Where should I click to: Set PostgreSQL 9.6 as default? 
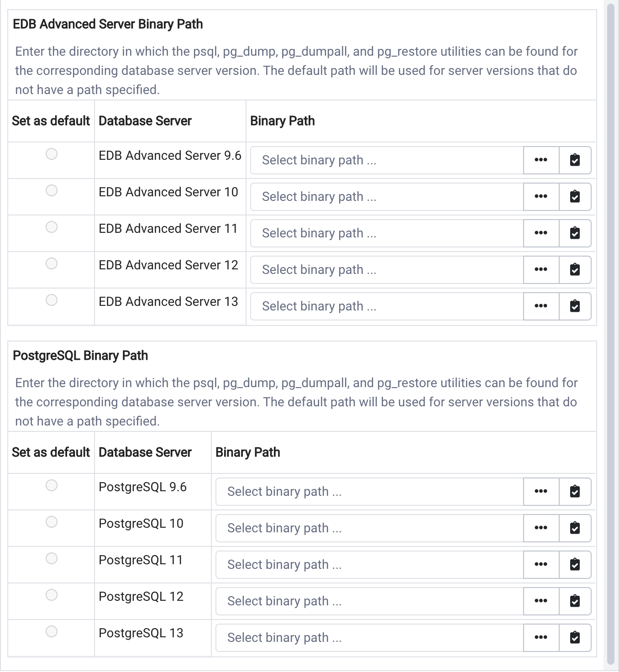pos(51,486)
